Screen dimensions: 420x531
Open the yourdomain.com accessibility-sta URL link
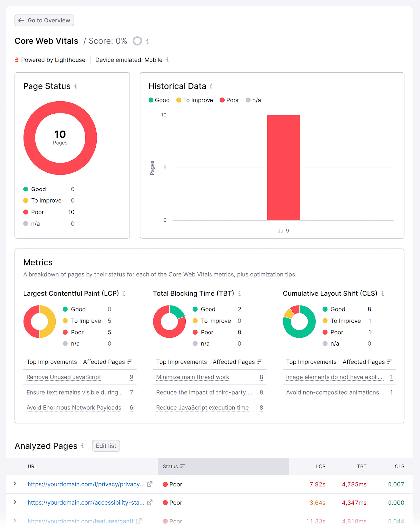pos(86,503)
